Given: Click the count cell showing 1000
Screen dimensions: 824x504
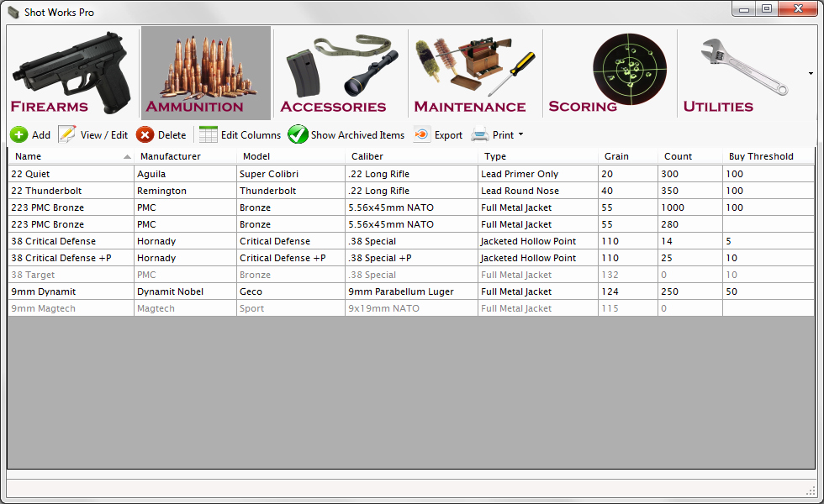Looking at the screenshot, I should [690, 207].
